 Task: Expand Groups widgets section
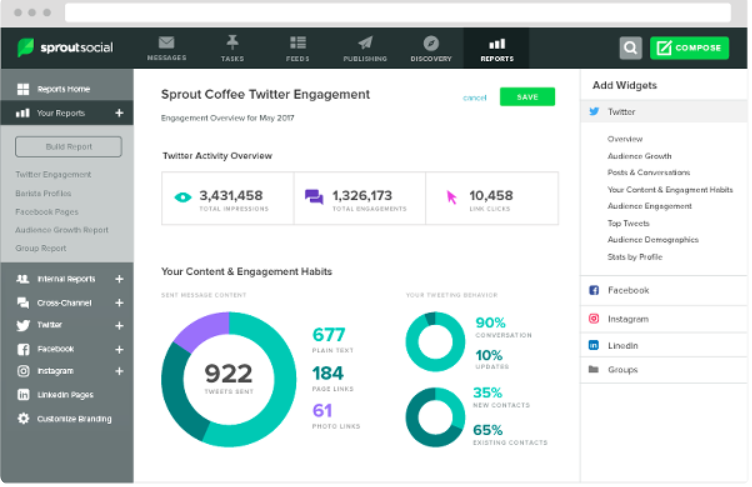pos(664,370)
